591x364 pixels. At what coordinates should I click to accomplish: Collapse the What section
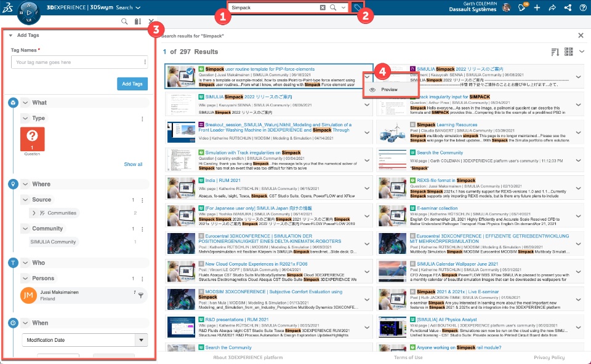click(25, 103)
